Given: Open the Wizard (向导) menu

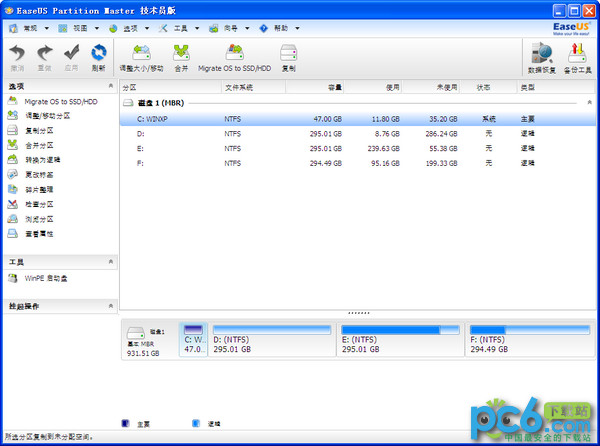Looking at the screenshot, I should pos(229,28).
